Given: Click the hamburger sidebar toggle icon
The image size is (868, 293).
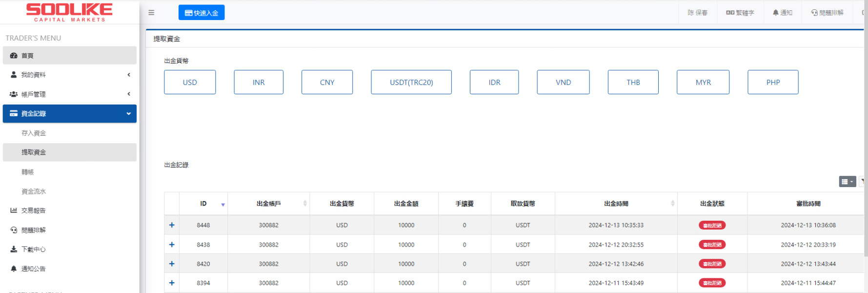Looking at the screenshot, I should tap(151, 13).
